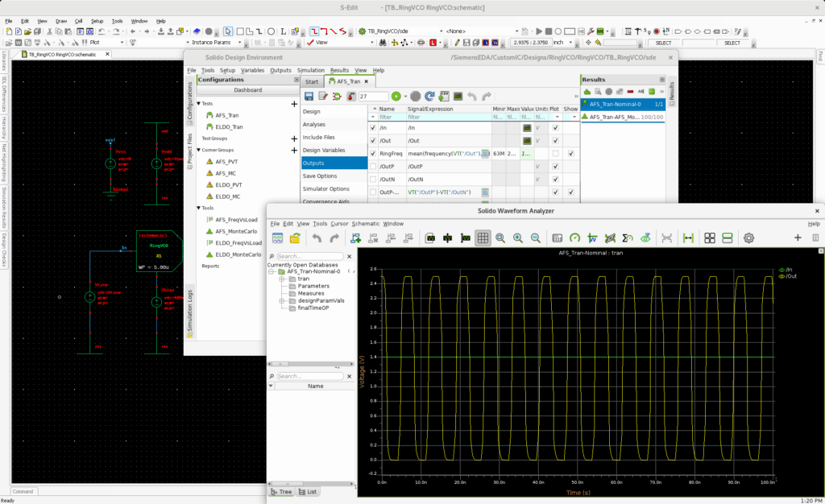Viewport: 825px width, 504px height.
Task: Click the save icon in AFS_Tran toolbar
Action: pyautogui.click(x=309, y=96)
